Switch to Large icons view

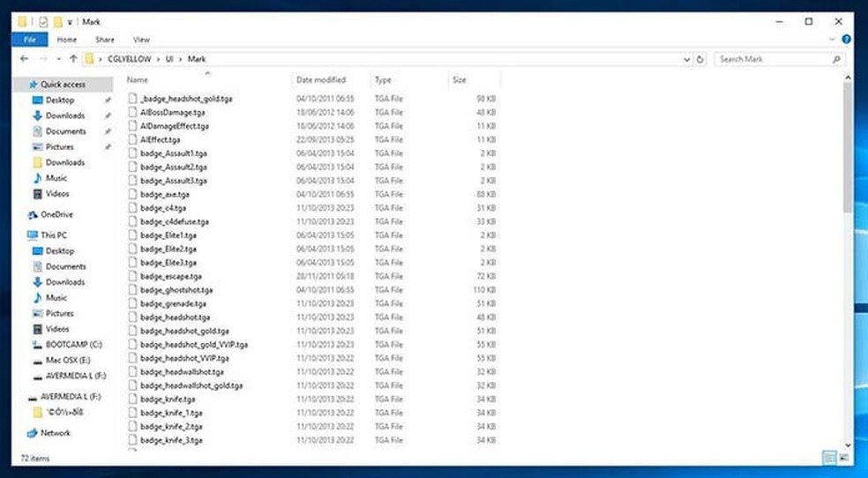843,458
